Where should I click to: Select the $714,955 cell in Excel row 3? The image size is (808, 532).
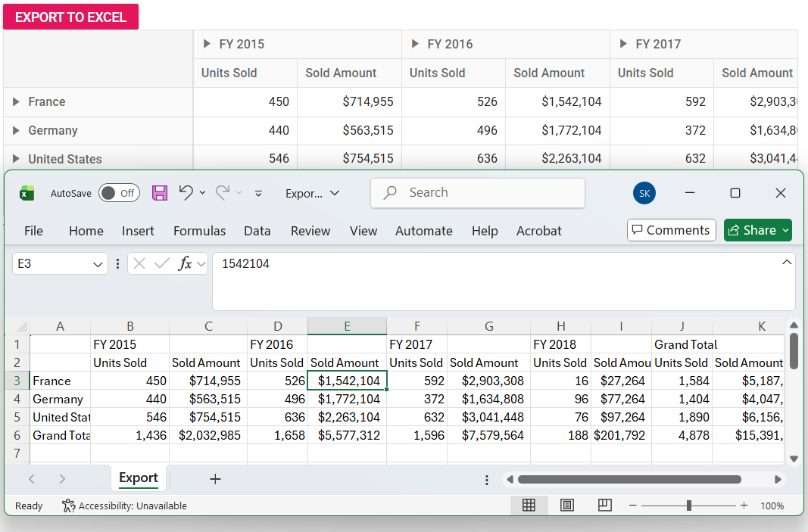click(208, 381)
